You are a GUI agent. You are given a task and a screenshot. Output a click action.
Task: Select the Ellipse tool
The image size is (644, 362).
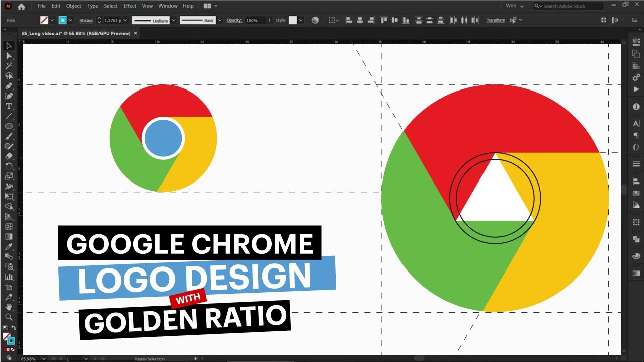click(x=9, y=126)
